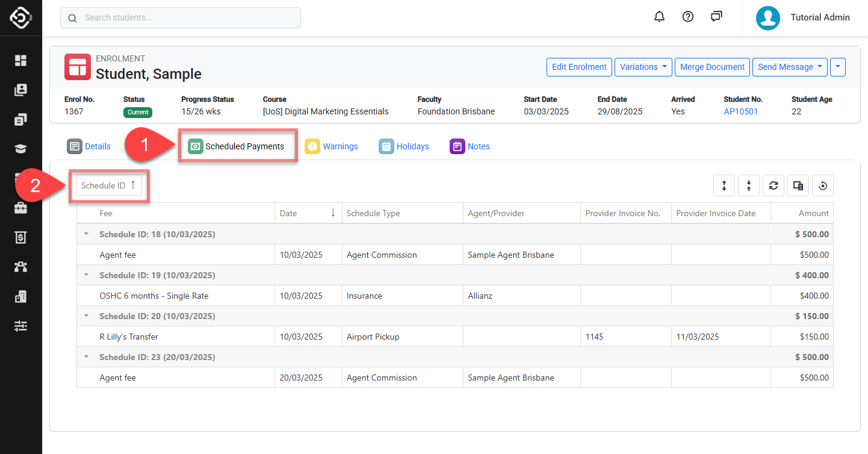Click the Edit Enrolment button

579,67
